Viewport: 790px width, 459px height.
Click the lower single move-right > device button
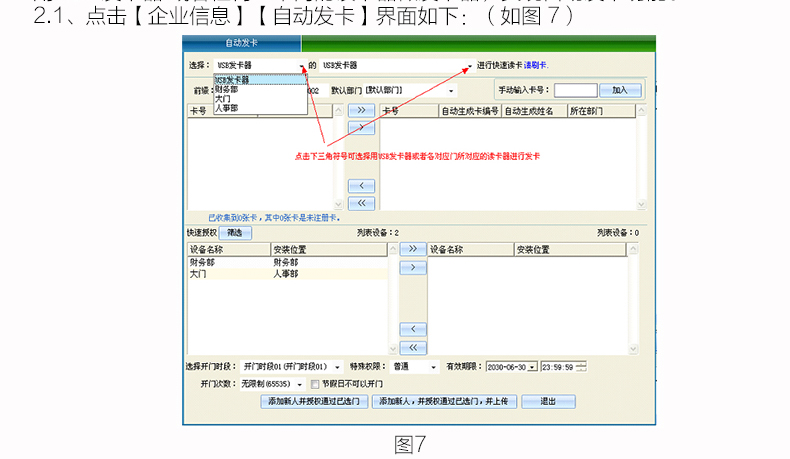413,268
